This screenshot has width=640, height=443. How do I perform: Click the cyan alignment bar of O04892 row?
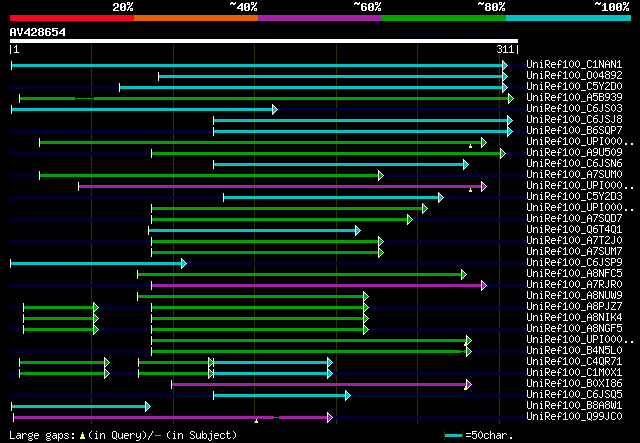333,76
